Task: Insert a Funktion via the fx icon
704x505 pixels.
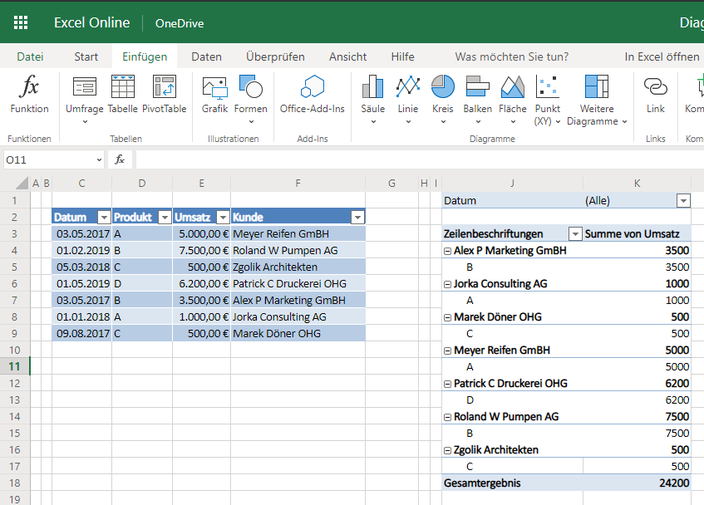Action: 29,94
